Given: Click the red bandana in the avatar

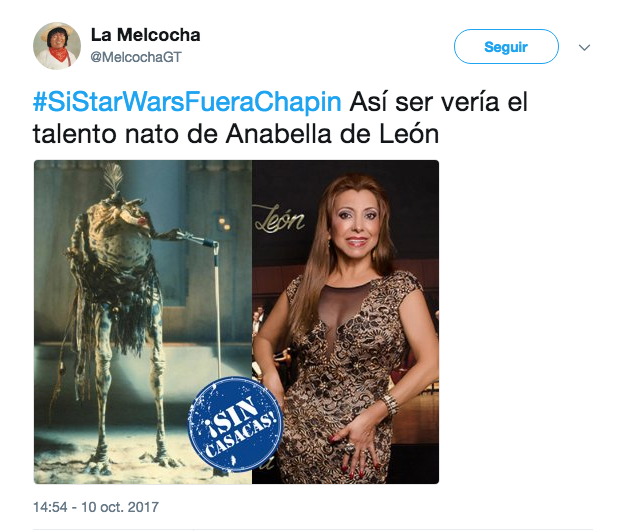Looking at the screenshot, I should tap(60, 54).
